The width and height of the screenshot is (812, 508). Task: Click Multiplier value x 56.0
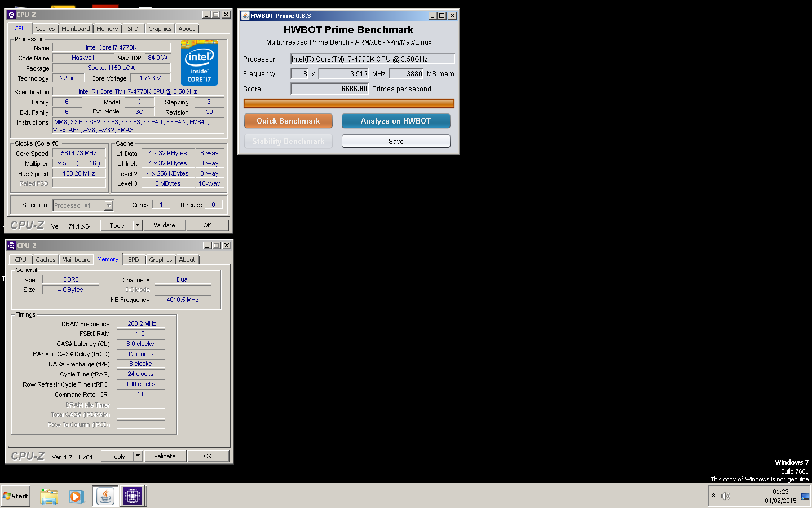tap(79, 163)
